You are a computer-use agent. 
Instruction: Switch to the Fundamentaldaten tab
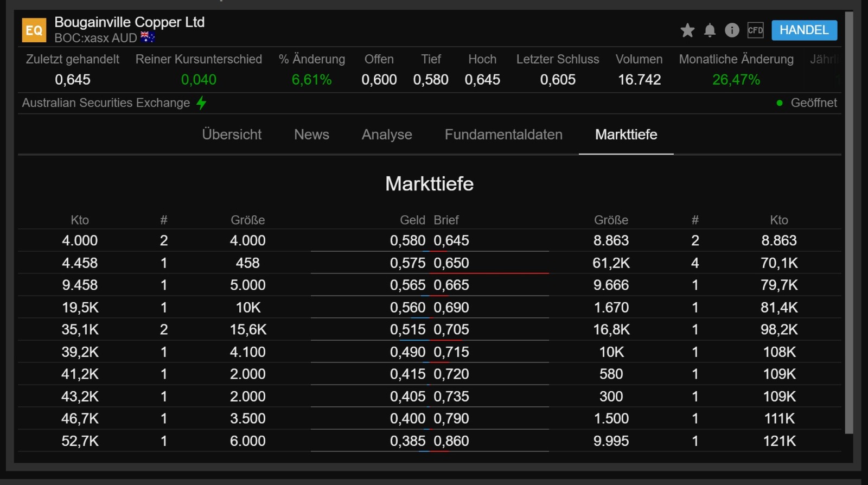tap(503, 135)
